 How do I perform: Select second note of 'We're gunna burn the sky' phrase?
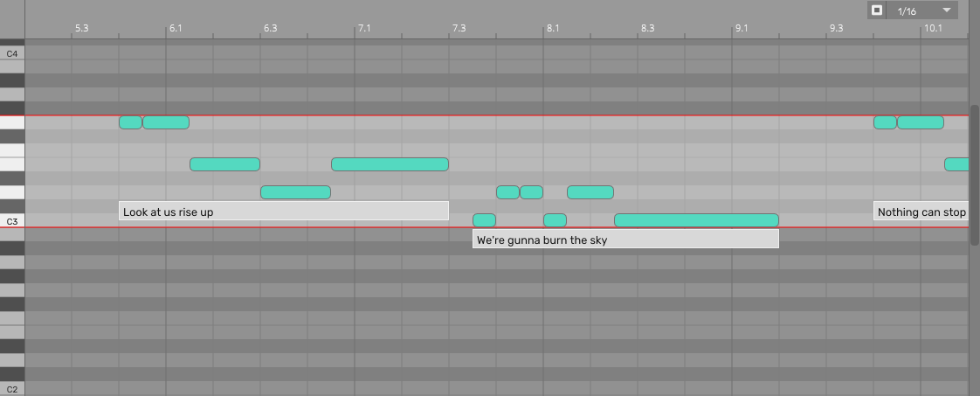click(508, 192)
